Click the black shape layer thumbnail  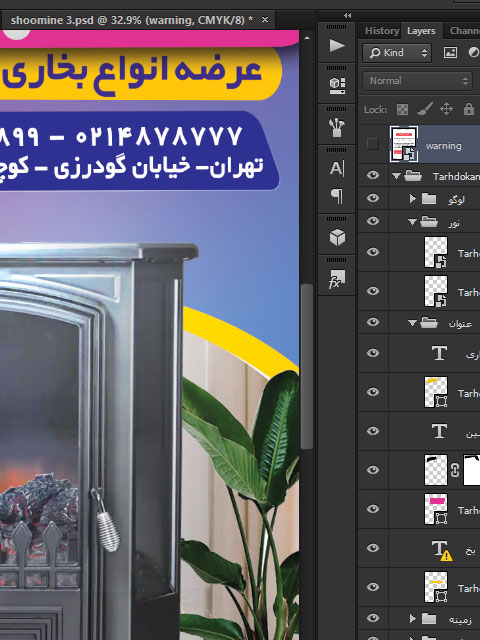[436, 470]
